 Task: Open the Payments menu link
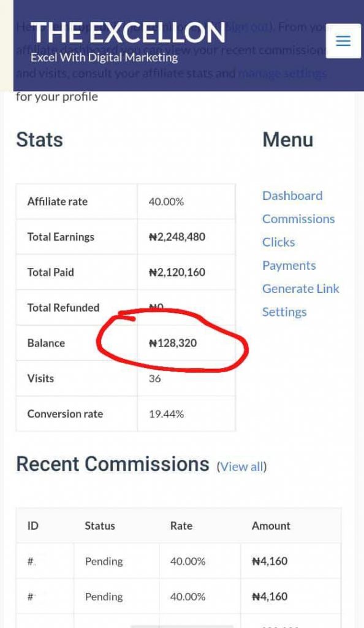coord(289,266)
